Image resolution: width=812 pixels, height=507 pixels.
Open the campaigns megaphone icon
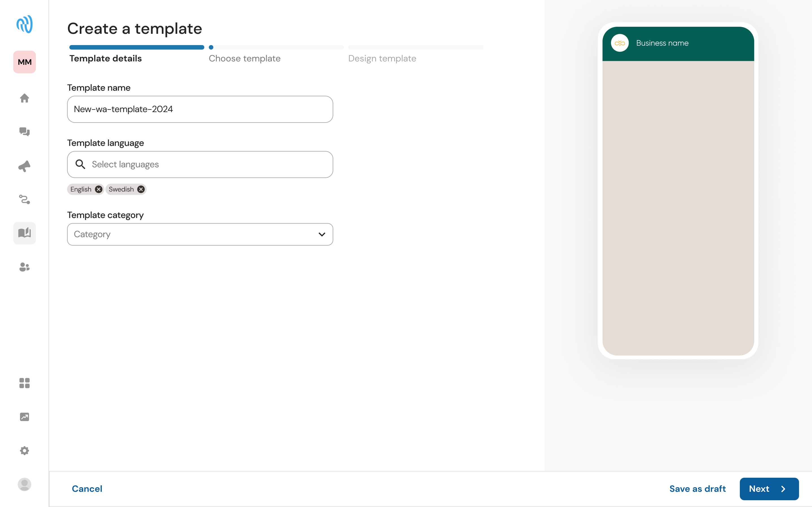[25, 166]
